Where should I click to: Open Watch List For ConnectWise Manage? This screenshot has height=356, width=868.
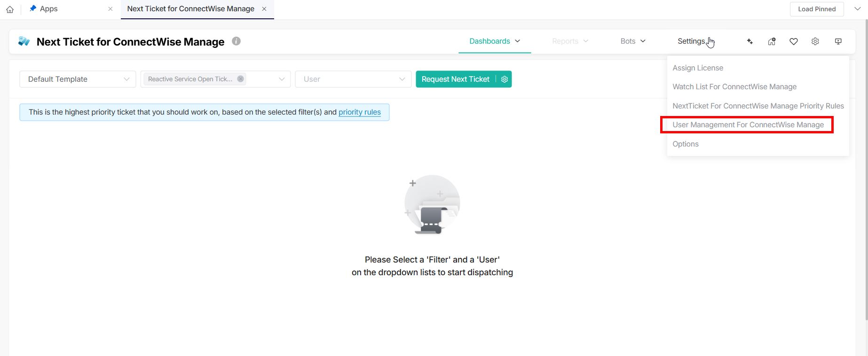tap(734, 87)
